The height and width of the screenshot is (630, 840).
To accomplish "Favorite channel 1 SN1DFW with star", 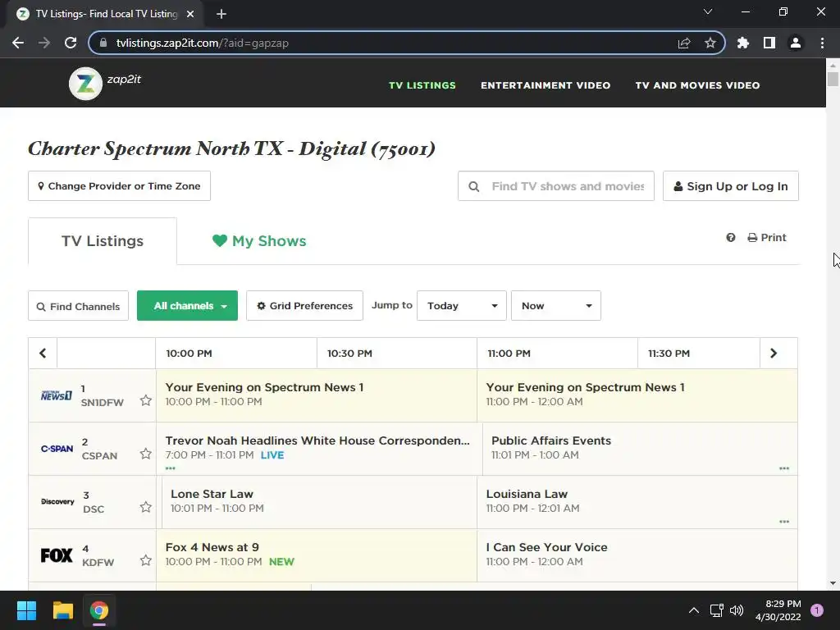I will 146,400.
